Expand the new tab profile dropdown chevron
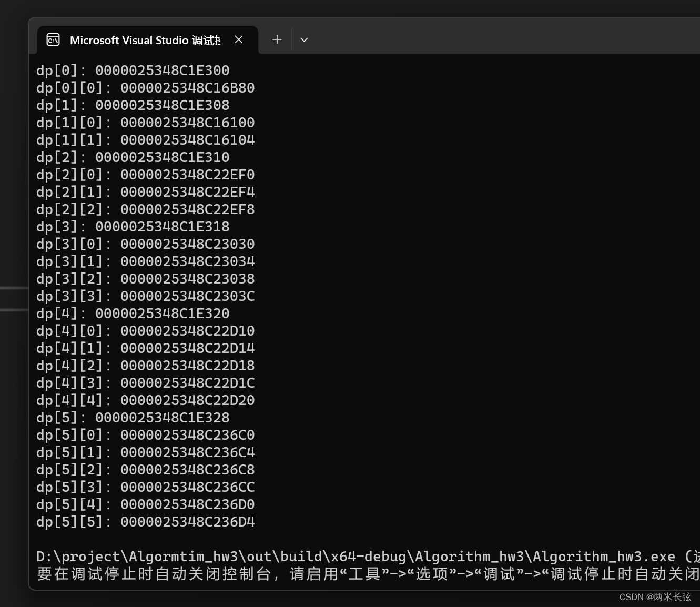Viewport: 700px width, 607px height. click(x=304, y=39)
